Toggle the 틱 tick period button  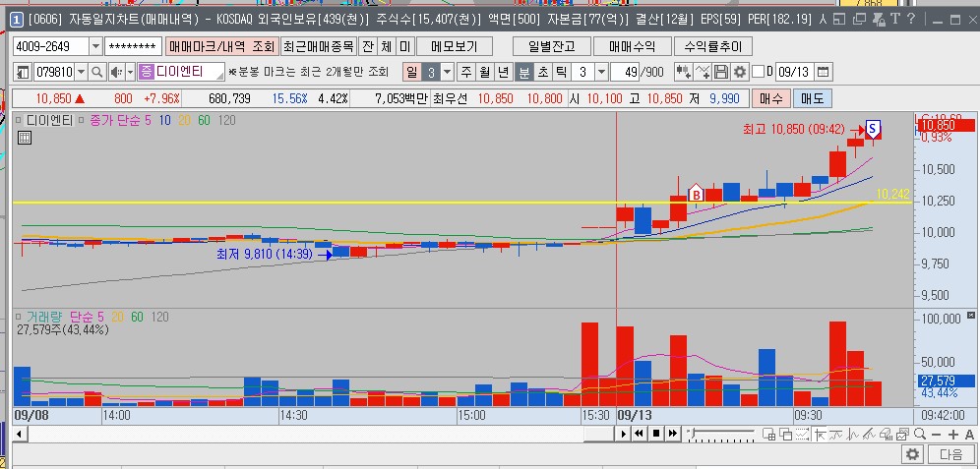pos(561,72)
